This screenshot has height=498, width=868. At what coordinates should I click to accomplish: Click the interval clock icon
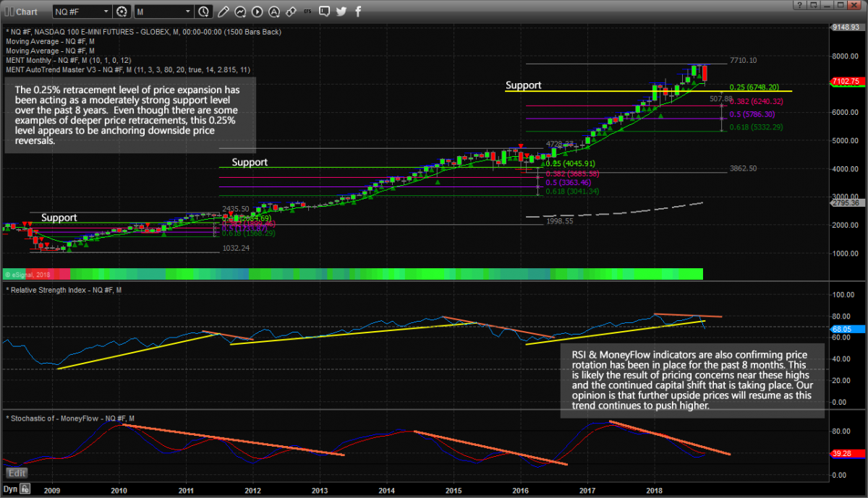tap(203, 12)
